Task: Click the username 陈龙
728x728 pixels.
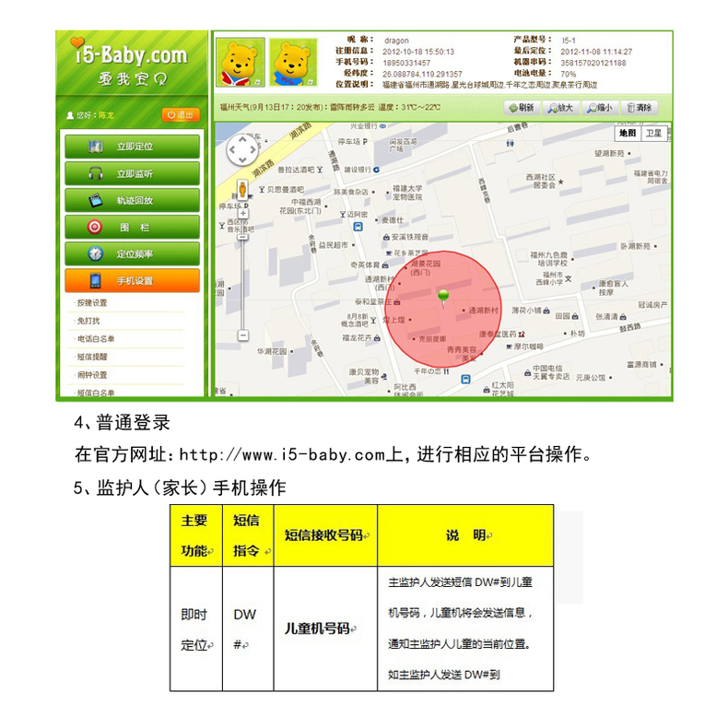Action: (106, 115)
